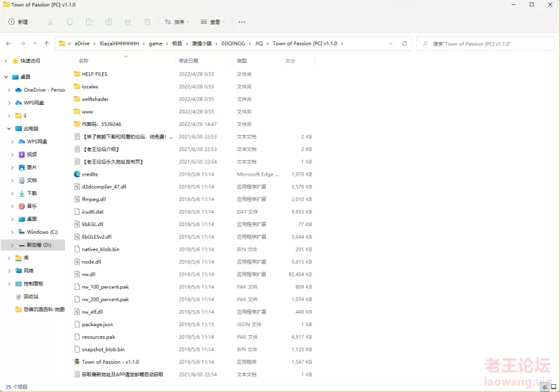
Task: Click the Share icon in toolbar
Action: 128,22
